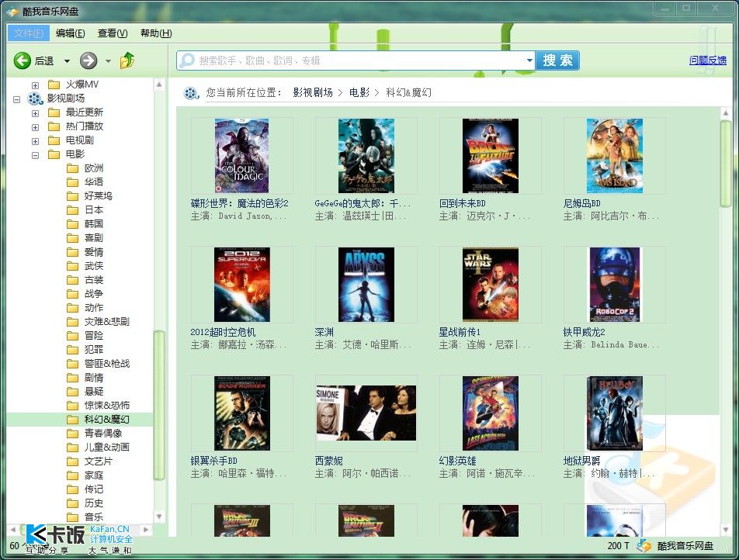Select the 科幻&魔幻 tree item
This screenshot has width=739, height=560.
pyautogui.click(x=107, y=420)
